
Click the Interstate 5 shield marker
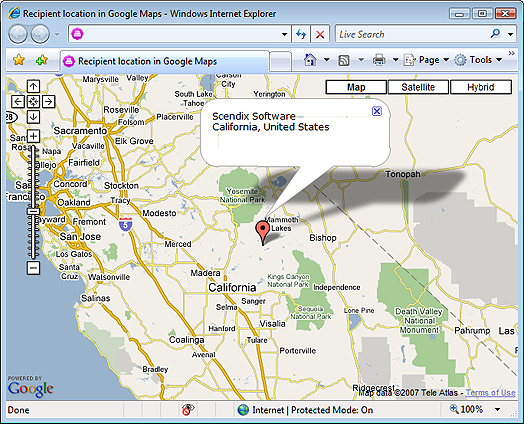tap(125, 224)
